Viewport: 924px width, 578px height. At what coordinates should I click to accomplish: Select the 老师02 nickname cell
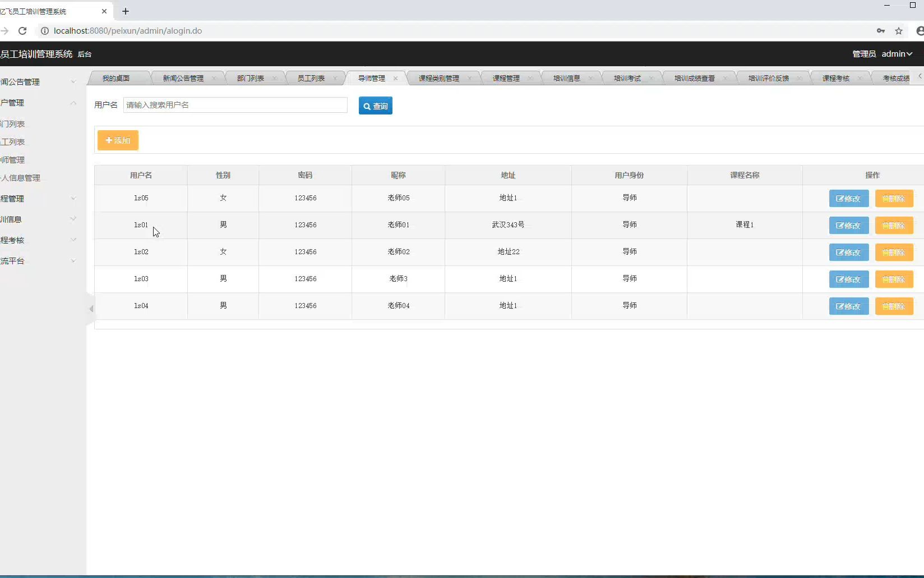point(399,252)
